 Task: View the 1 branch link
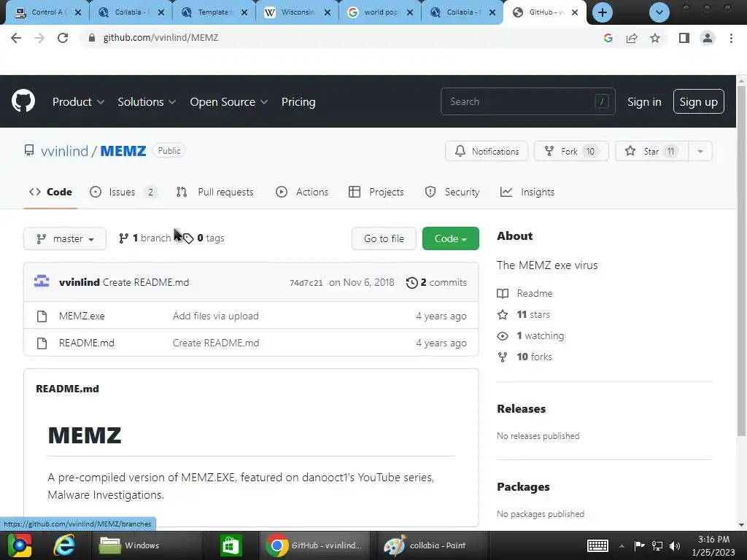tap(145, 238)
